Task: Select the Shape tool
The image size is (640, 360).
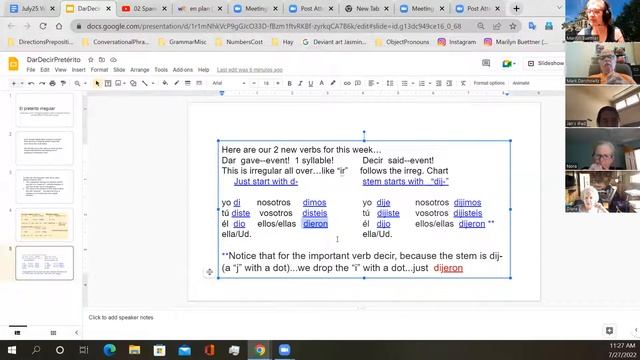Action: tap(133, 83)
